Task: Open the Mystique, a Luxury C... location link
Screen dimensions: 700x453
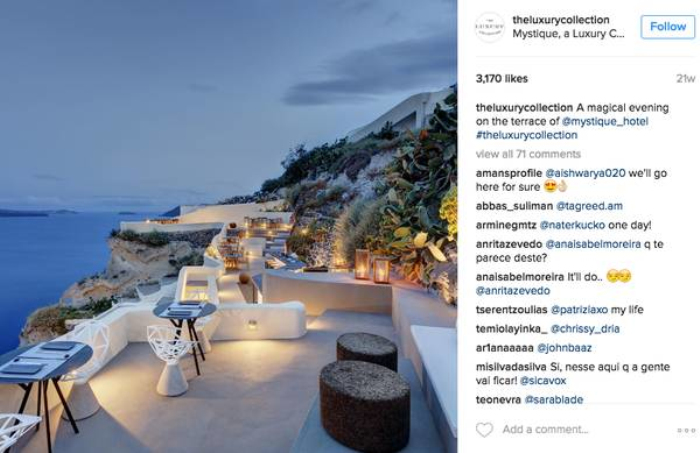Action: tap(568, 34)
